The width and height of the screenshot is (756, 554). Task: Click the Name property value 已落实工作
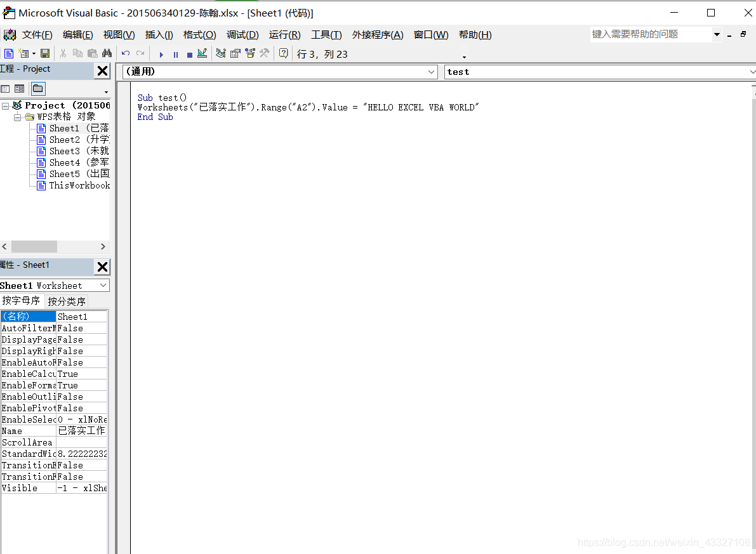[81, 430]
